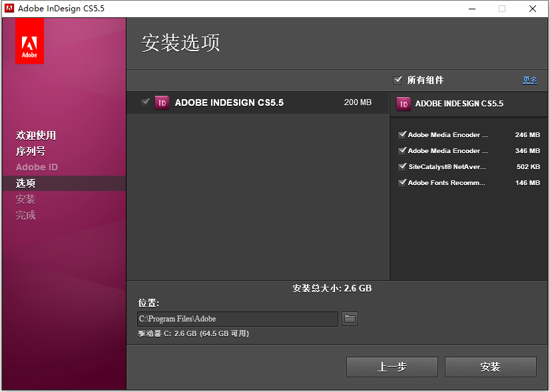Click the 安装总大小: 2.6 GB text
This screenshot has height=392, width=550.
(x=332, y=289)
